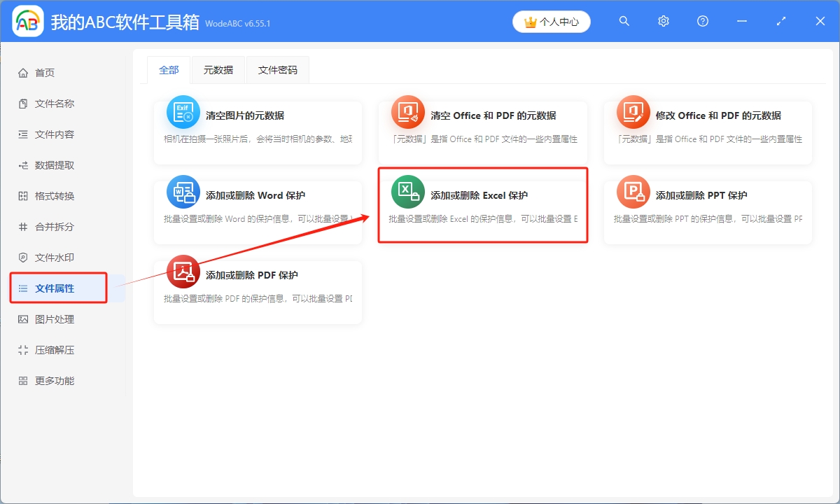Viewport: 840px width, 504px height.
Task: Switch to the 文件密码 tab
Action: [278, 70]
